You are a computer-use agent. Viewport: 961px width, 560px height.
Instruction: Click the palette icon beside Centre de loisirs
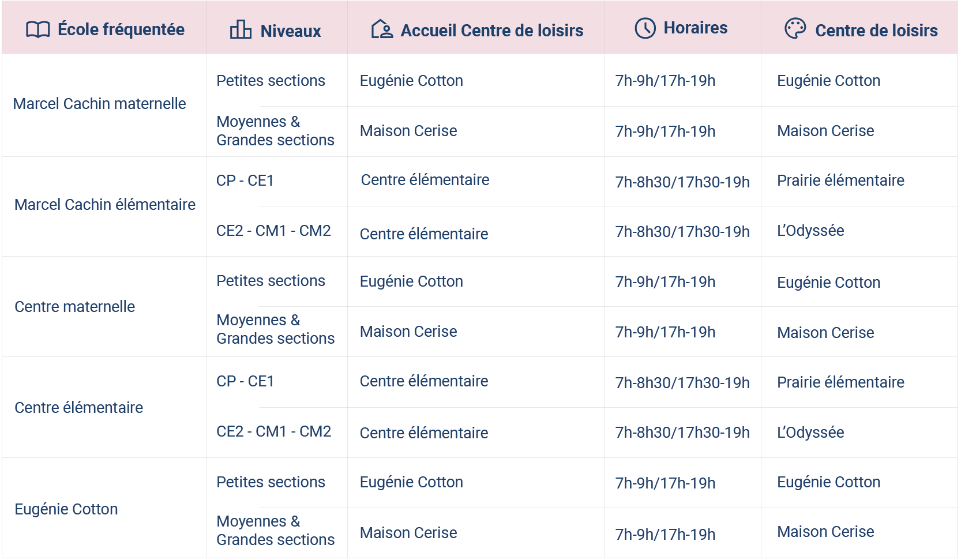point(795,28)
